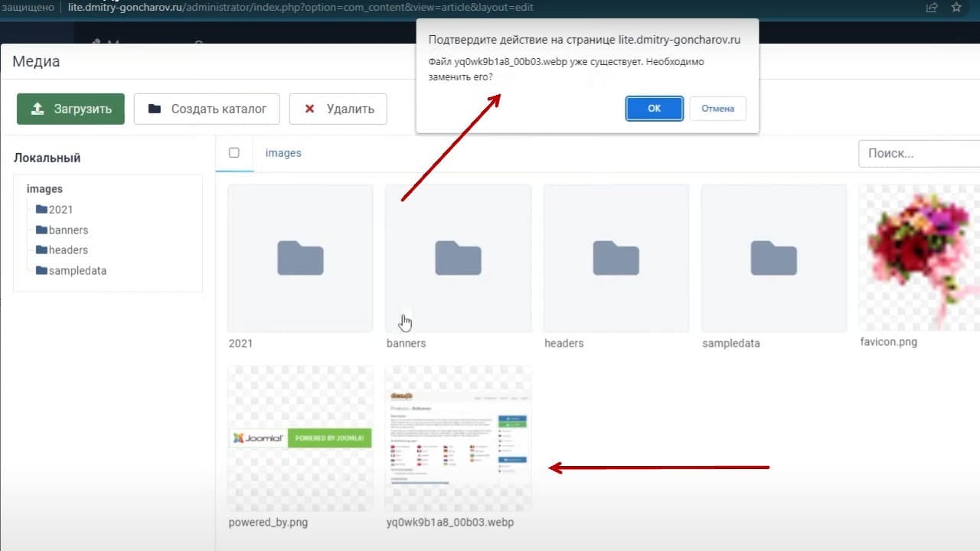This screenshot has height=551, width=980.
Task: Focus the Поиск search field
Action: click(919, 153)
